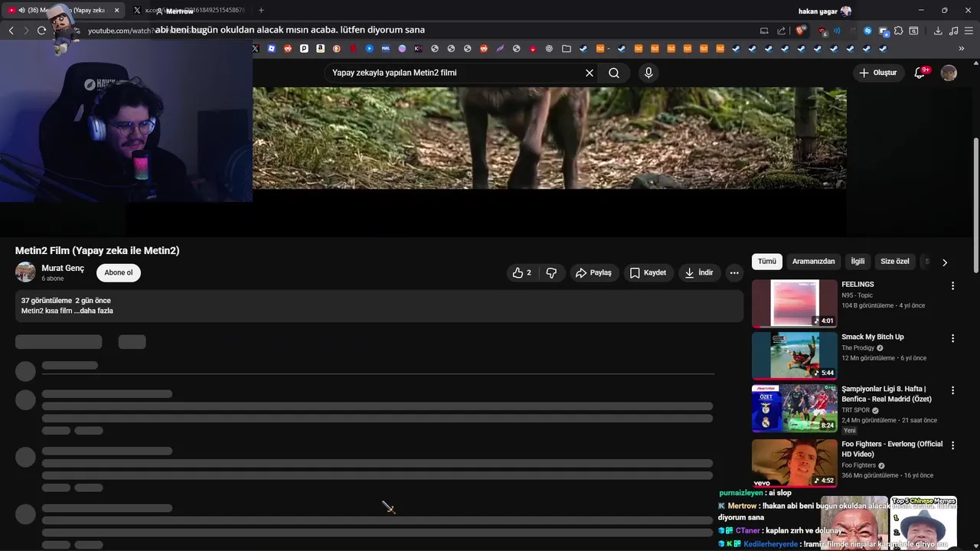Open YouTube notifications bell

[920, 73]
